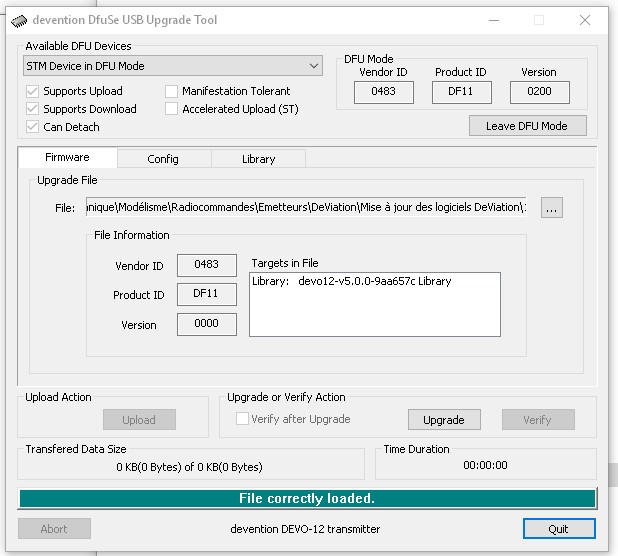
Task: Click the Verify button
Action: coord(538,420)
